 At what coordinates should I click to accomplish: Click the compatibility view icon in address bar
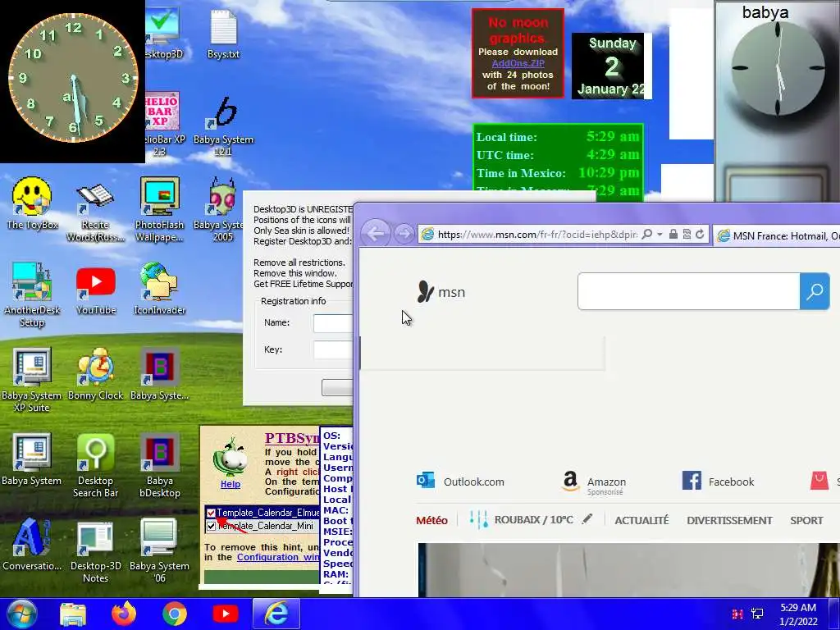(x=687, y=234)
